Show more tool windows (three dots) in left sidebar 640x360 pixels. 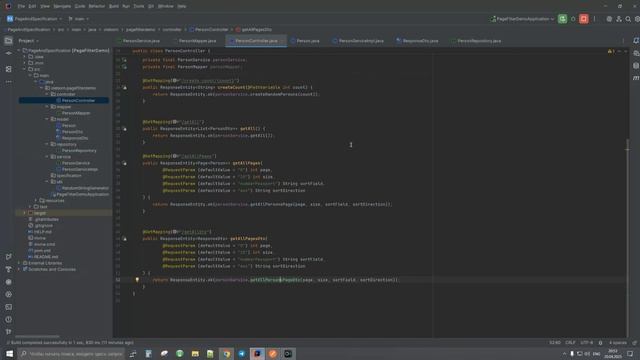click(8, 82)
